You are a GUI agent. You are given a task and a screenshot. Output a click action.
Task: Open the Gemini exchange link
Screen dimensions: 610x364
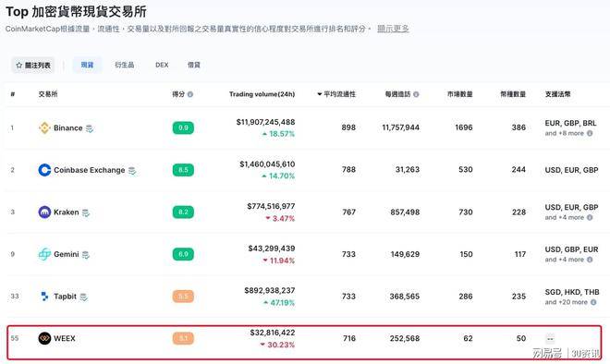tap(67, 254)
